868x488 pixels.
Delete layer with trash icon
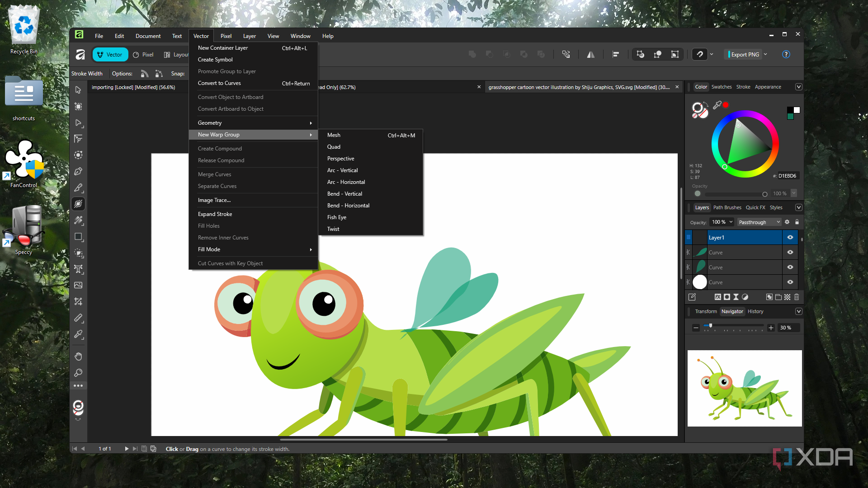[797, 297]
